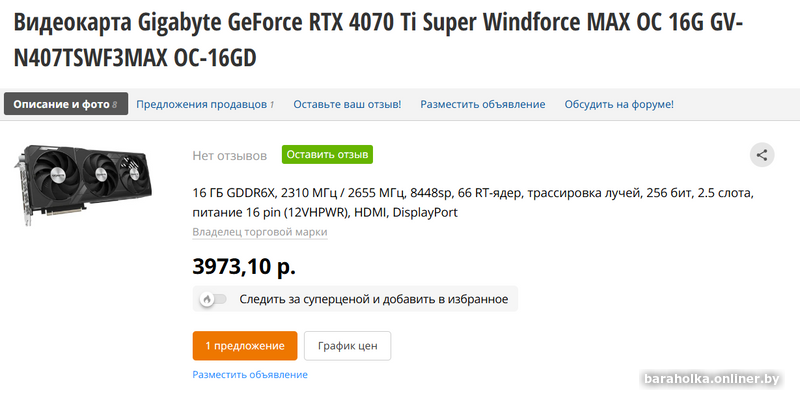
Task: Click the '16 ГБ GDDR6X' specifications description text
Action: click(x=473, y=203)
